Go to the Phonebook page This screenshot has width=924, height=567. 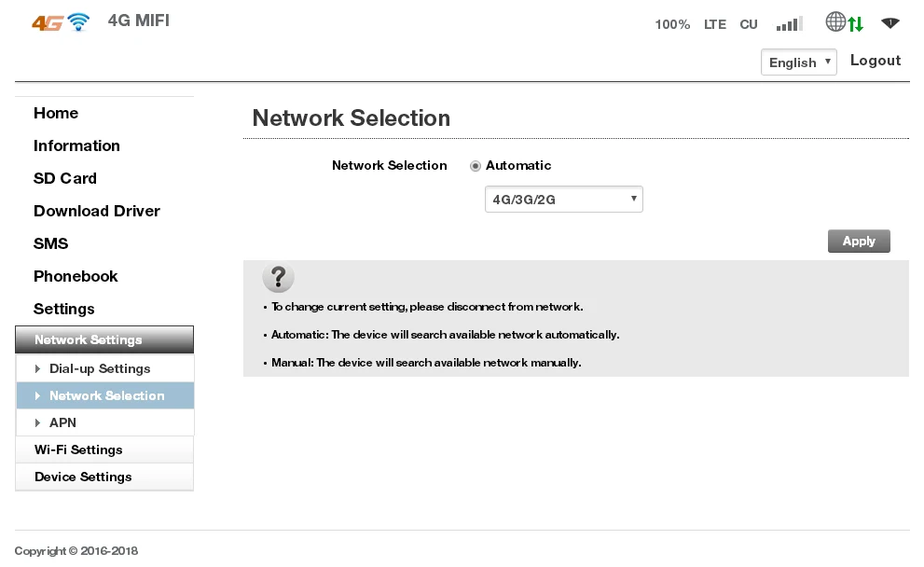tap(76, 276)
